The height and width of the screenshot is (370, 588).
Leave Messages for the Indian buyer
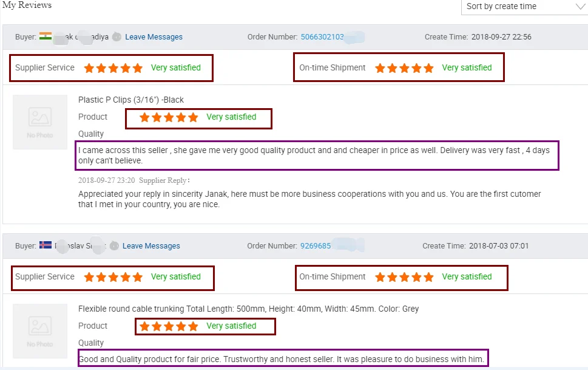click(154, 37)
